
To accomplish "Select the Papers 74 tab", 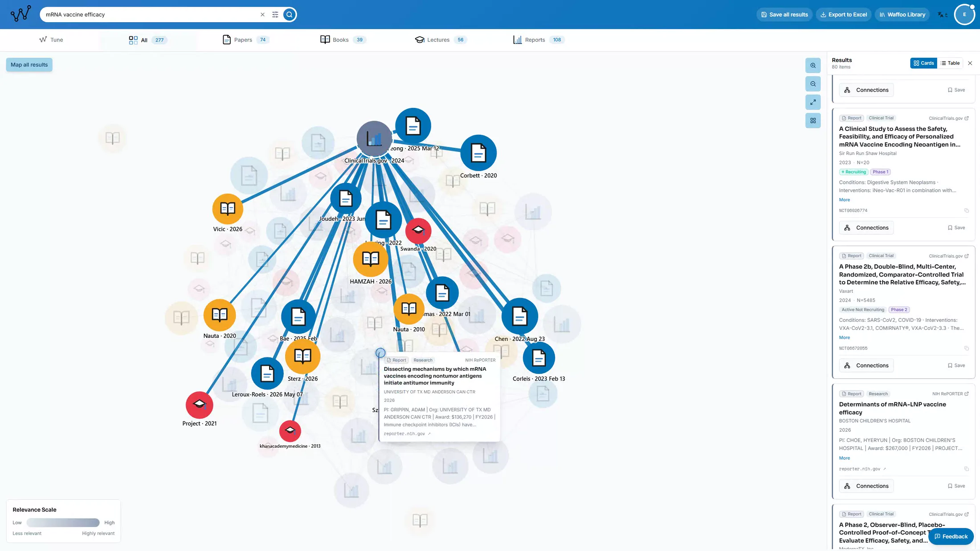I will coord(246,40).
